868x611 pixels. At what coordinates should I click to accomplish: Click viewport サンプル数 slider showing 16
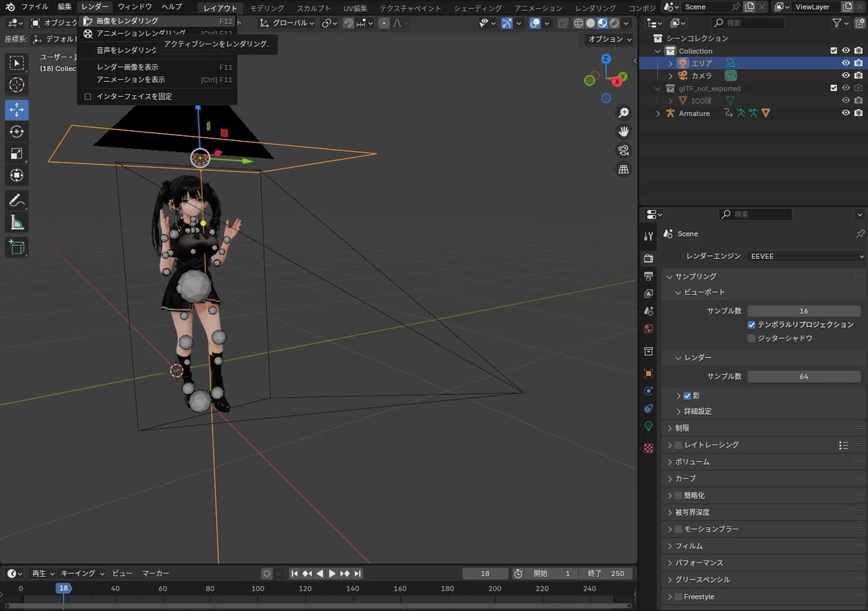pyautogui.click(x=804, y=311)
